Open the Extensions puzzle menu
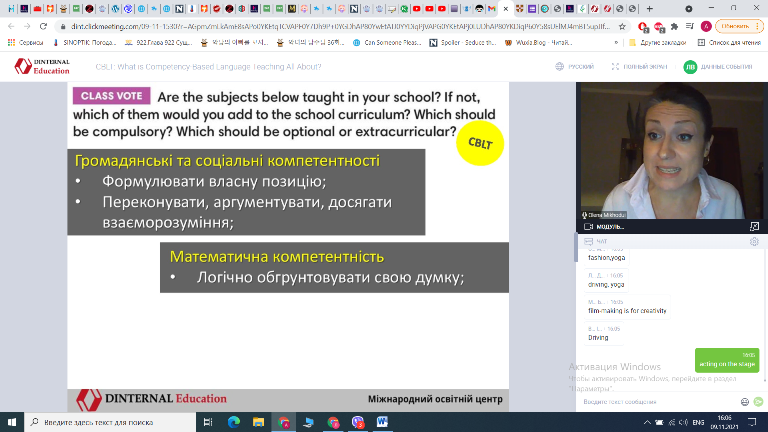The width and height of the screenshot is (768, 432). coord(674,26)
